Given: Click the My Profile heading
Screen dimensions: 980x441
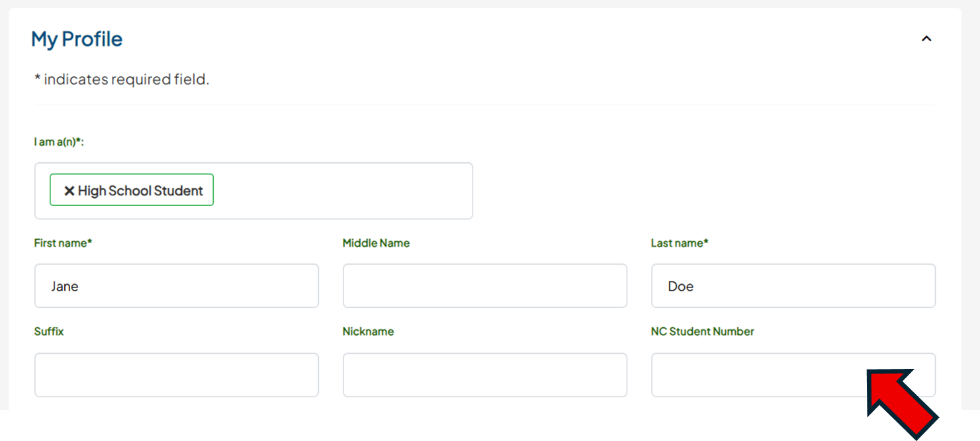Looking at the screenshot, I should click(75, 39).
